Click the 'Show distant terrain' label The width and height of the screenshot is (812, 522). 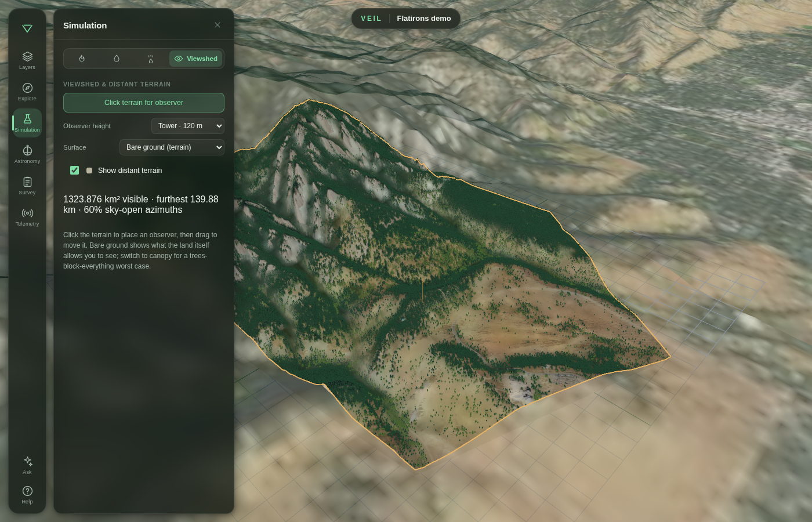130,171
